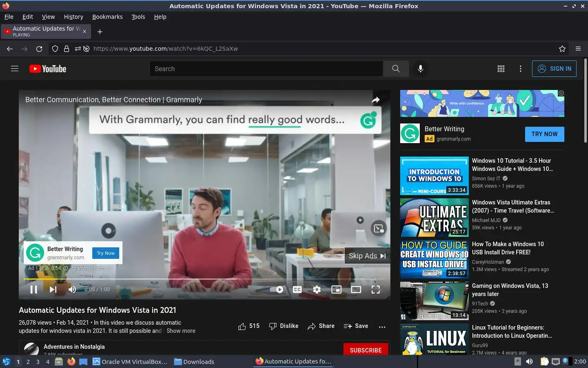Open Gaming on Windows Vista video title
Image resolution: width=588 pixels, height=368 pixels.
click(510, 290)
